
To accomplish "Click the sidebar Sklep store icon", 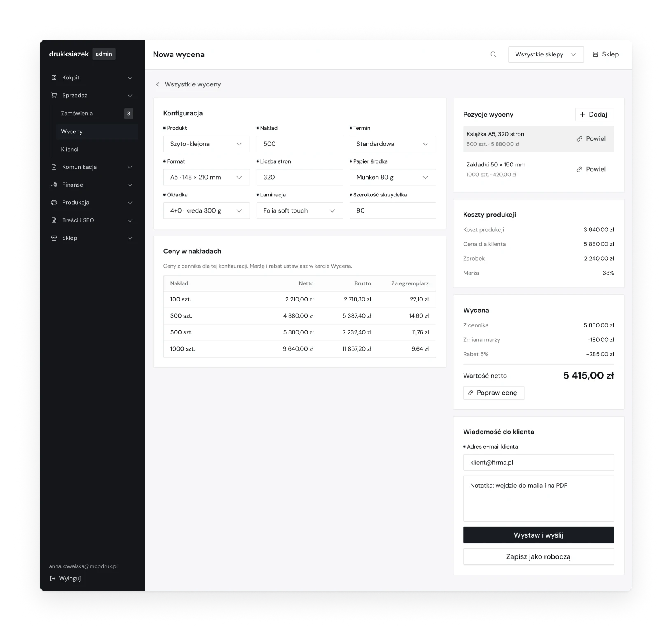I will (54, 238).
